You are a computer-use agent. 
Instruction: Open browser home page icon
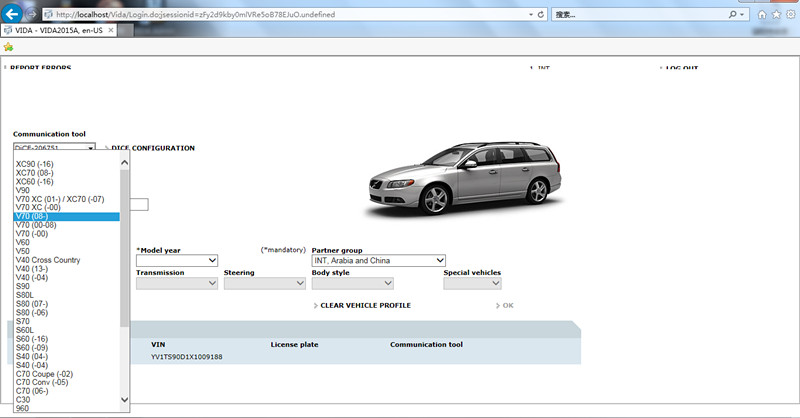click(762, 14)
